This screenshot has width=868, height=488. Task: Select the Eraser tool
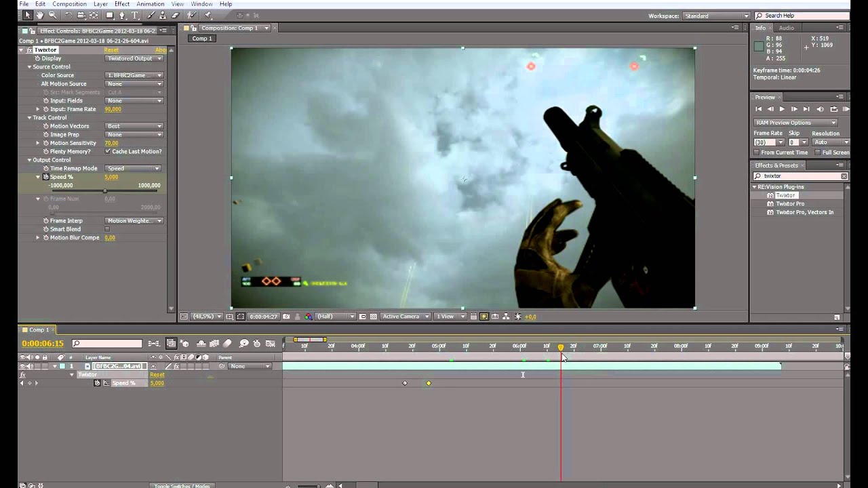[175, 15]
